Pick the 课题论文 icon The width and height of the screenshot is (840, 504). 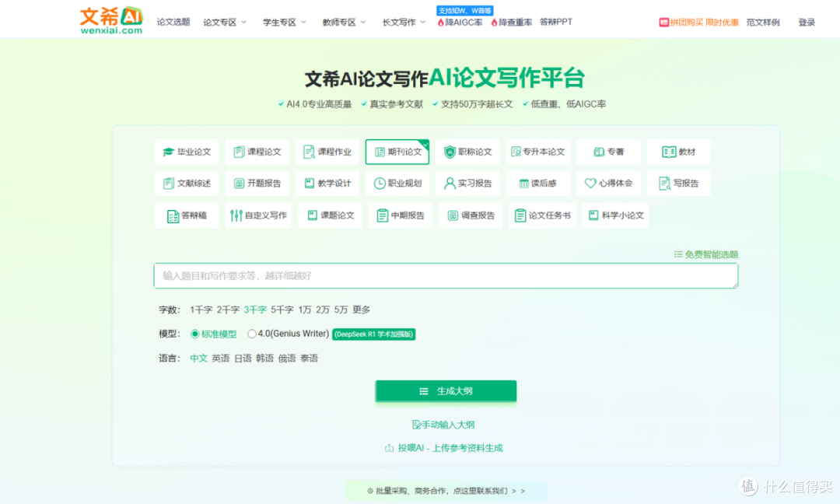tap(313, 215)
